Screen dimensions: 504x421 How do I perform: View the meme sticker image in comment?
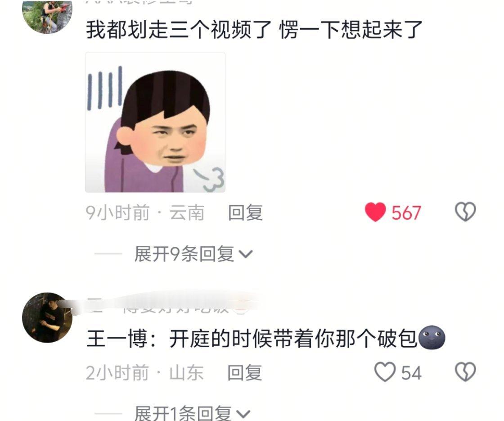pos(155,122)
